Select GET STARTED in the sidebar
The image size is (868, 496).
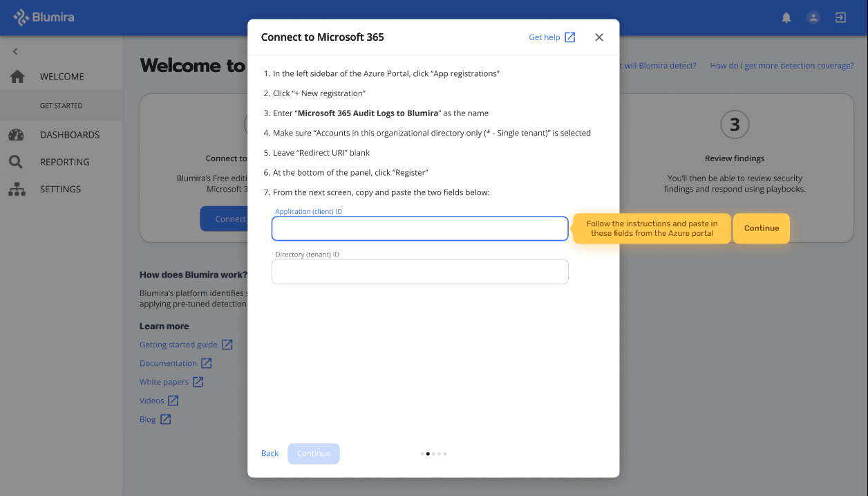click(62, 106)
